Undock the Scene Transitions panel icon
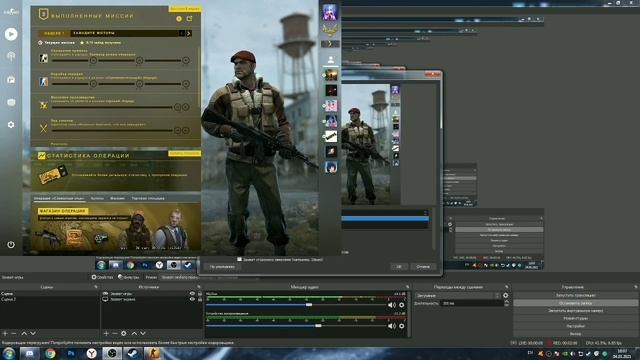The height and width of the screenshot is (360, 640). click(507, 287)
